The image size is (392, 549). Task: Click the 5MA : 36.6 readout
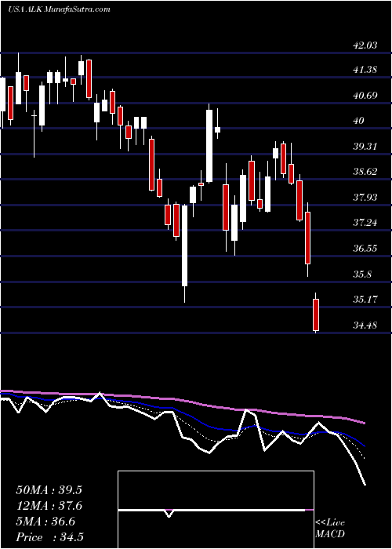[45, 522]
